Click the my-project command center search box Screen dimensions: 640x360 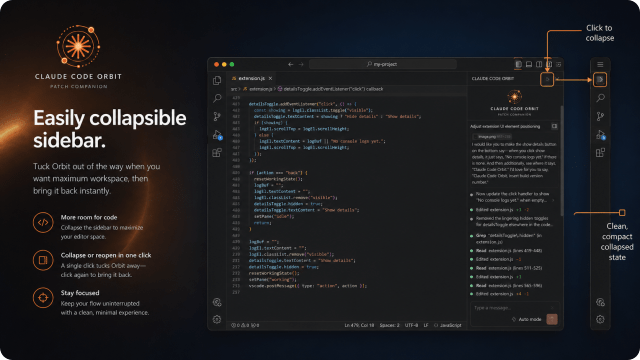tap(383, 64)
